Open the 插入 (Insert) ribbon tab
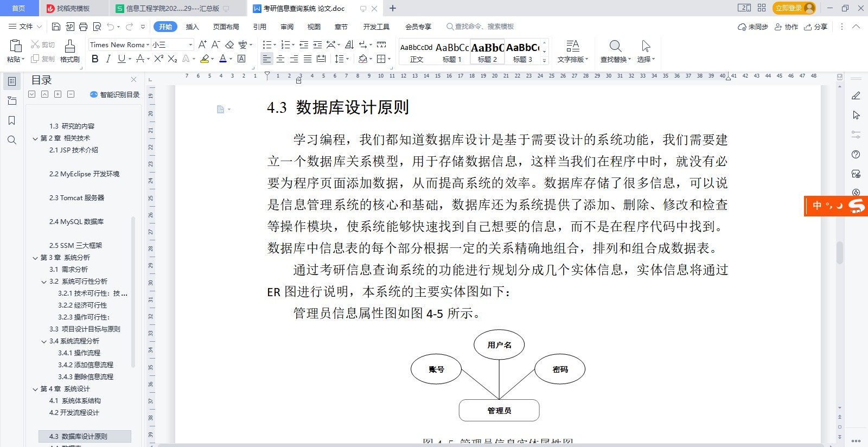Image resolution: width=868 pixels, height=447 pixels. (192, 27)
